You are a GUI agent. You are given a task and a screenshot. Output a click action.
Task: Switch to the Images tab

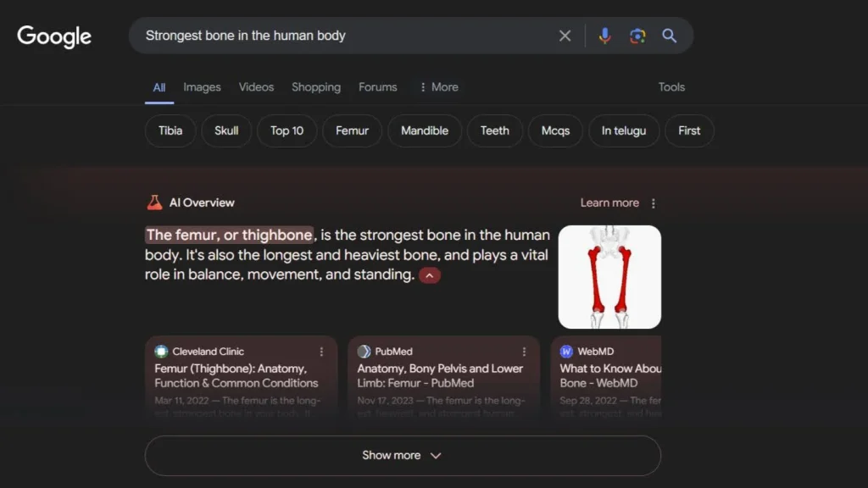[202, 87]
